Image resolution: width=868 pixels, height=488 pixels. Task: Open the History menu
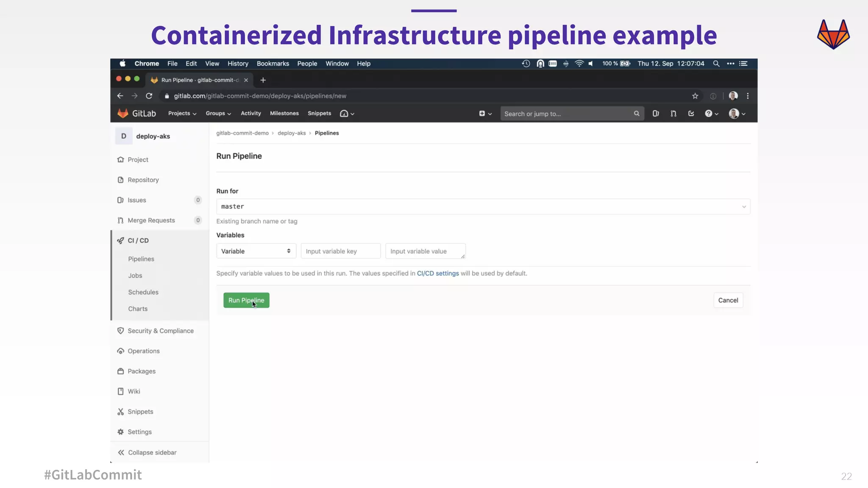point(238,64)
